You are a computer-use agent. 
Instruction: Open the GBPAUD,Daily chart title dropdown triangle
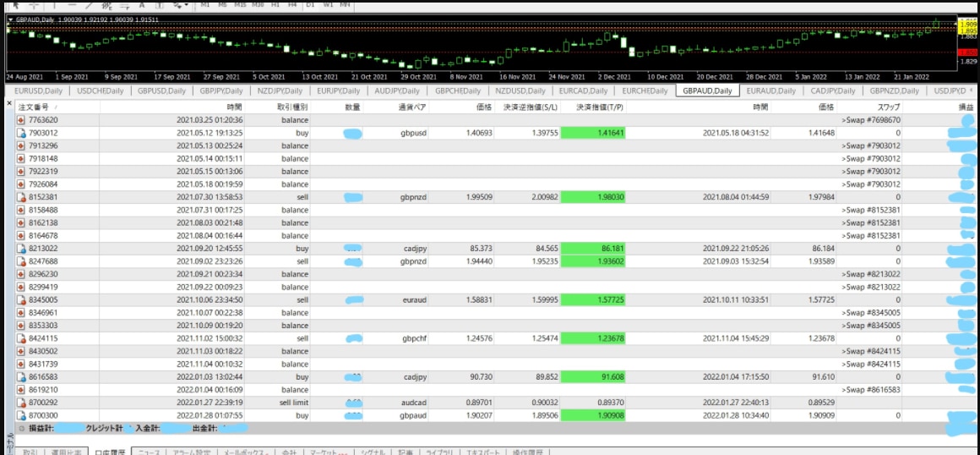(11, 19)
